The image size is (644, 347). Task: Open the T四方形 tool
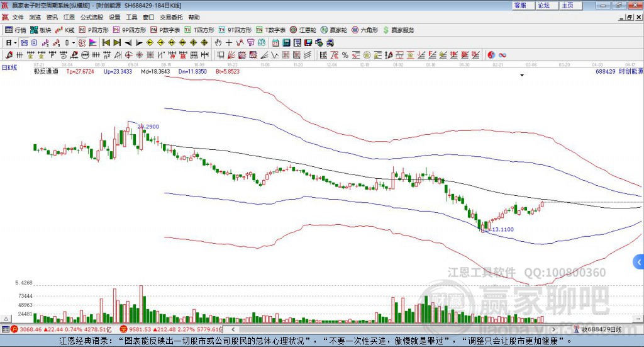pyautogui.click(x=199, y=30)
